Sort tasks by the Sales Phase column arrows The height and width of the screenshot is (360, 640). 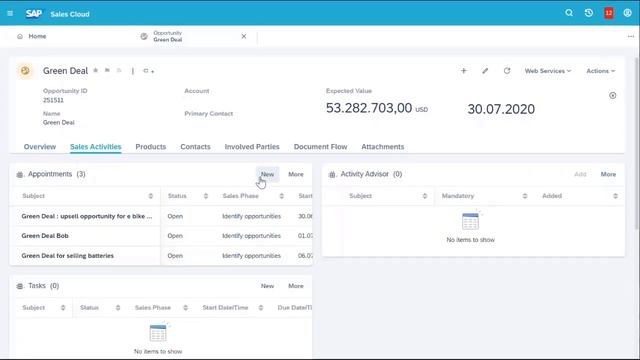[x=185, y=308]
